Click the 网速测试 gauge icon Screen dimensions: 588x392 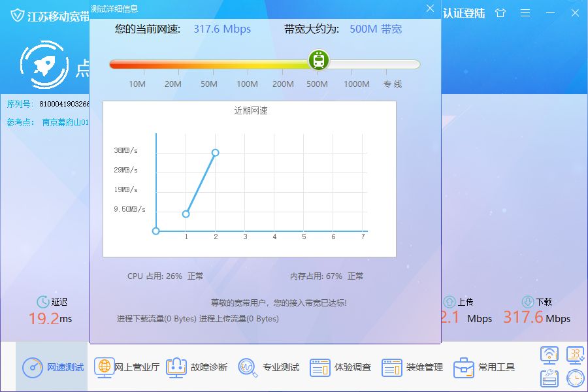pyautogui.click(x=33, y=367)
